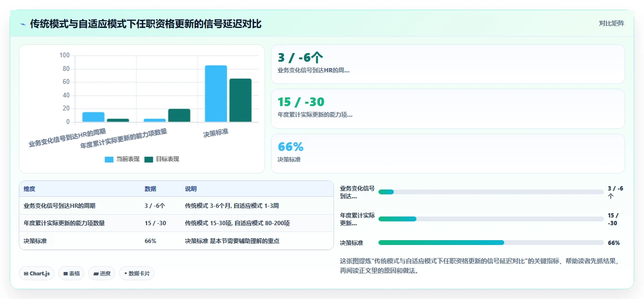The image size is (644, 299).
Task: Click the 说明 column header
Action: point(191,189)
